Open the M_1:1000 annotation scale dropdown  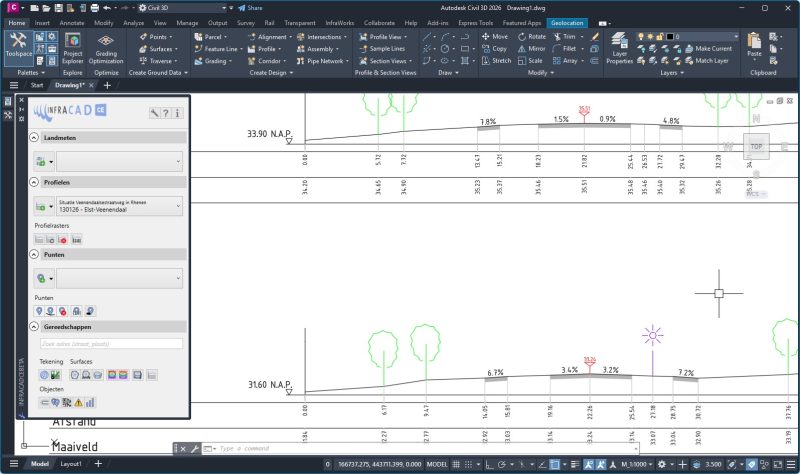click(x=637, y=464)
